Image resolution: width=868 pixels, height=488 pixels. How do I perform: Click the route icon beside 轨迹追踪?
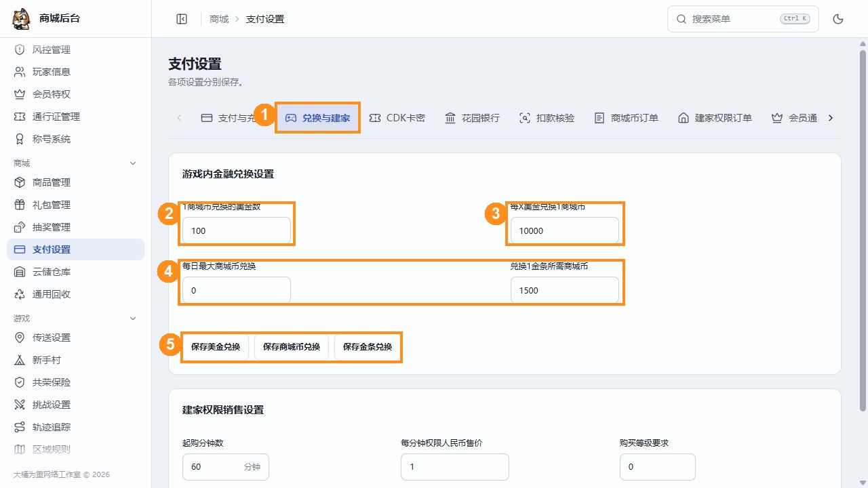pos(20,427)
